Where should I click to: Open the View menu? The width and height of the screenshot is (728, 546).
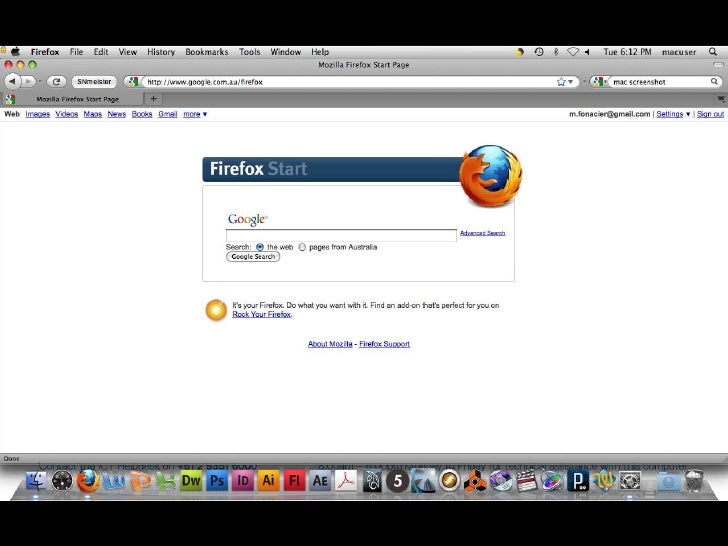coord(128,52)
